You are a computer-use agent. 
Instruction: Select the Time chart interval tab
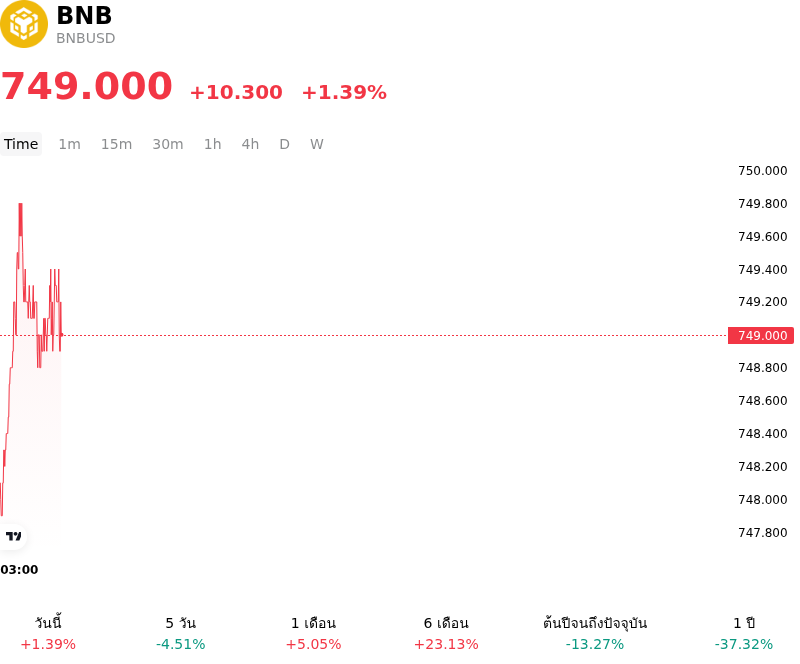coord(21,144)
